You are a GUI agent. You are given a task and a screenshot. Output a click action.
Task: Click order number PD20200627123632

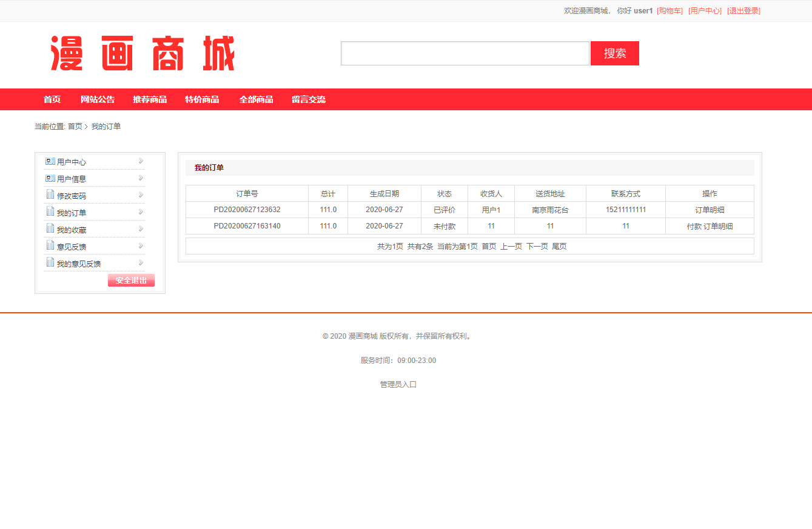pos(247,210)
